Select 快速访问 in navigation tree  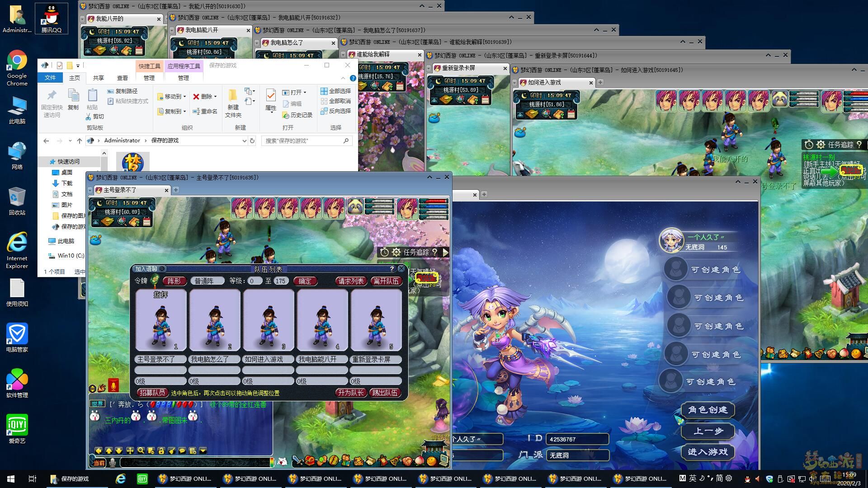68,161
